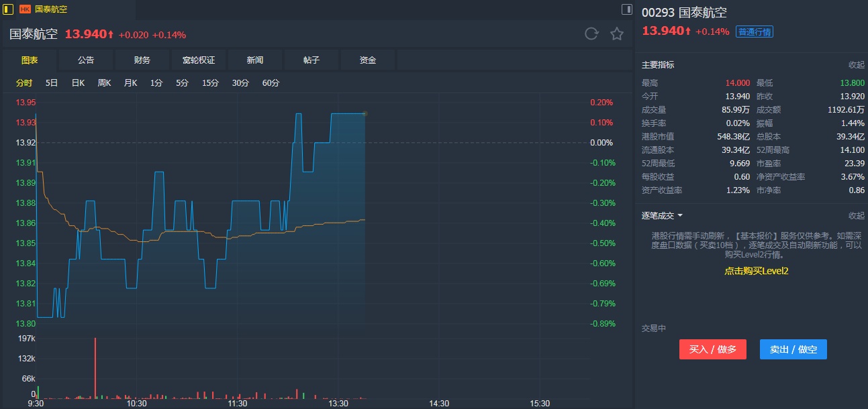
Task: Expand the 逐笔成交 dropdown arrow
Action: point(680,216)
